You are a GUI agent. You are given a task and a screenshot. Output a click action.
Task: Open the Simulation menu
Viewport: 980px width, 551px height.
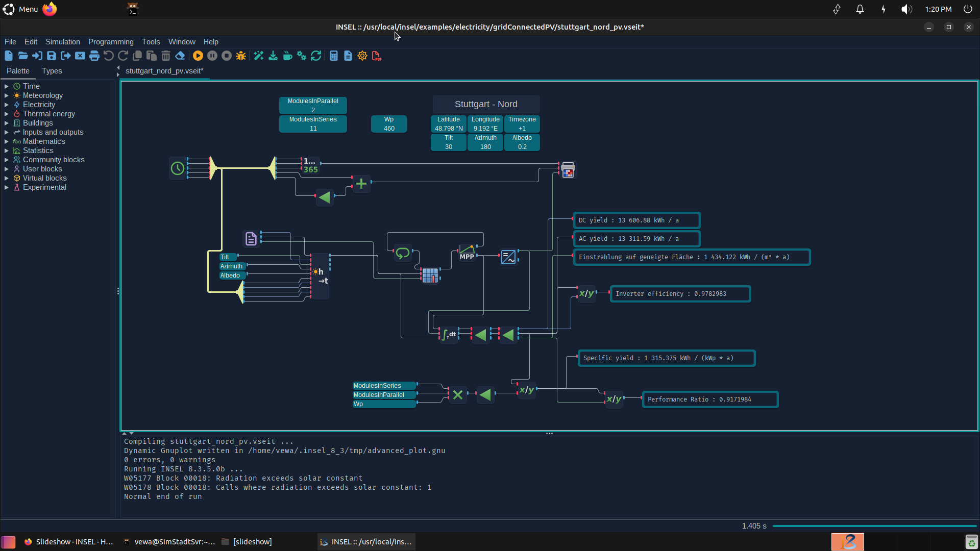[x=63, y=42]
